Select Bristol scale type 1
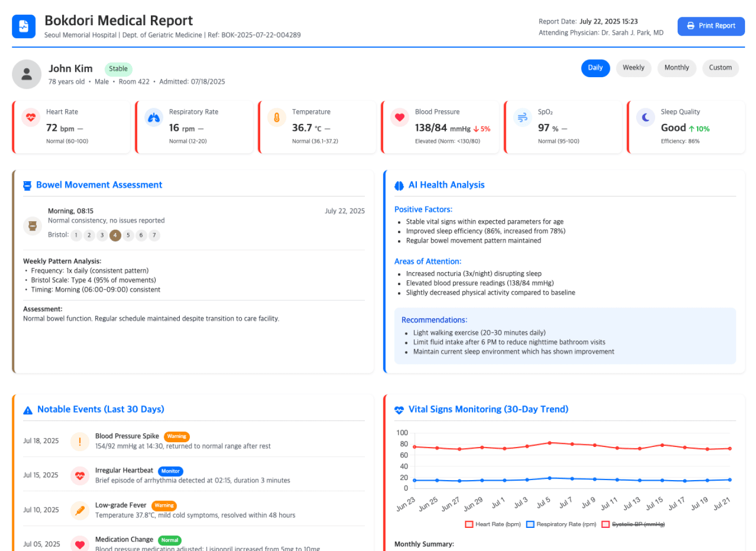The width and height of the screenshot is (756, 551). click(x=76, y=235)
